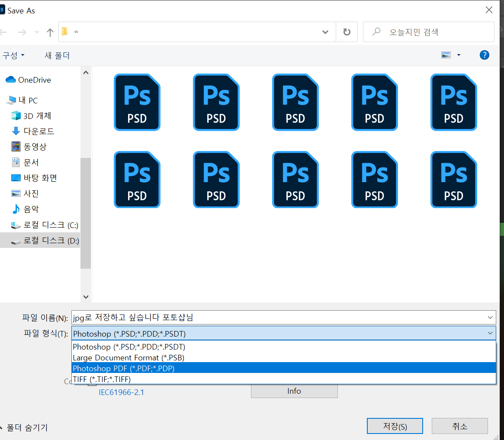This screenshot has width=504, height=440.
Task: Click the navigation pane scrollbar thumb
Action: [x=86, y=213]
